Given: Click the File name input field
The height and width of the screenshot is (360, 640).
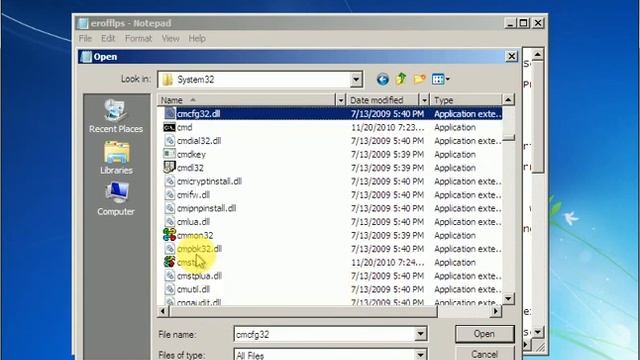Looking at the screenshot, I should click(x=325, y=334).
